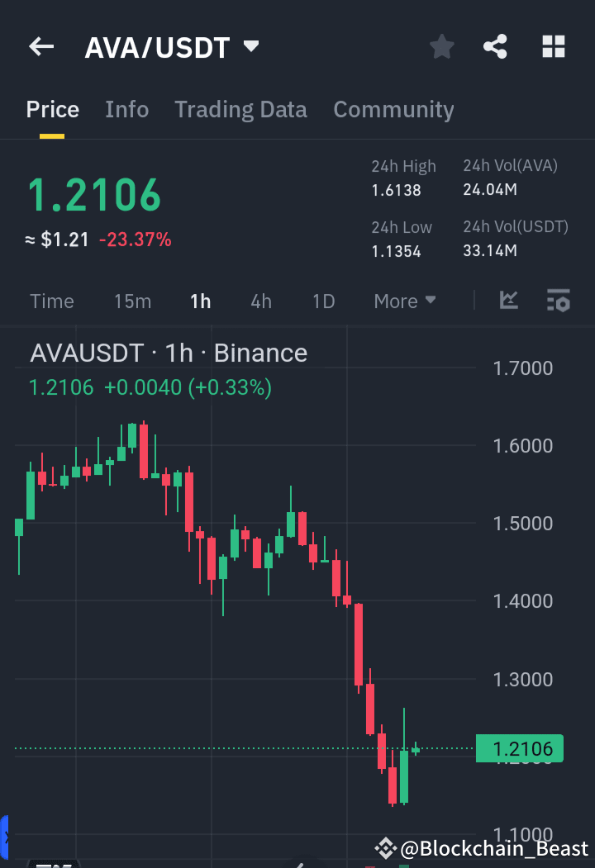This screenshot has width=595, height=868.
Task: Favorite AVA/USDT with the star icon
Action: pyautogui.click(x=441, y=46)
